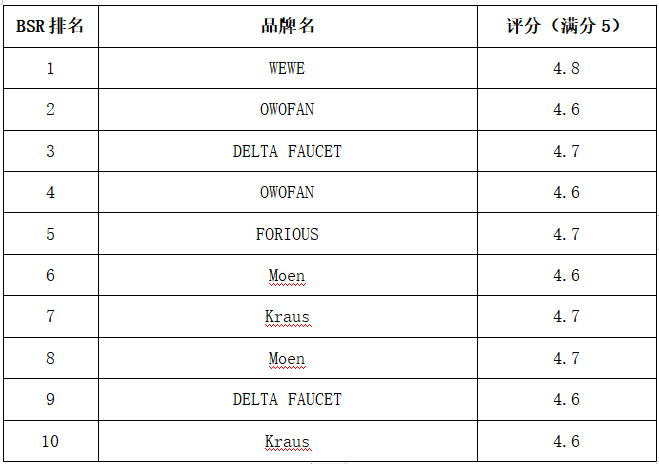Select the rank number 8 cell
This screenshot has width=659, height=464.
click(x=50, y=358)
